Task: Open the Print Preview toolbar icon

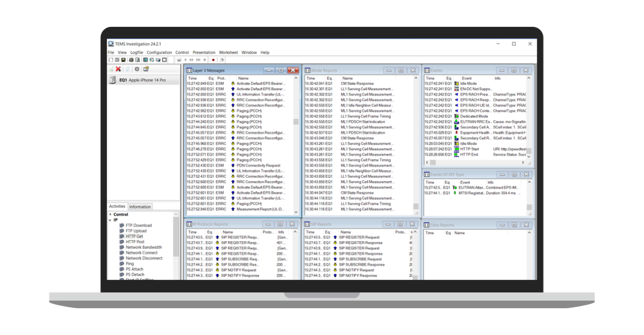Action: (138, 59)
